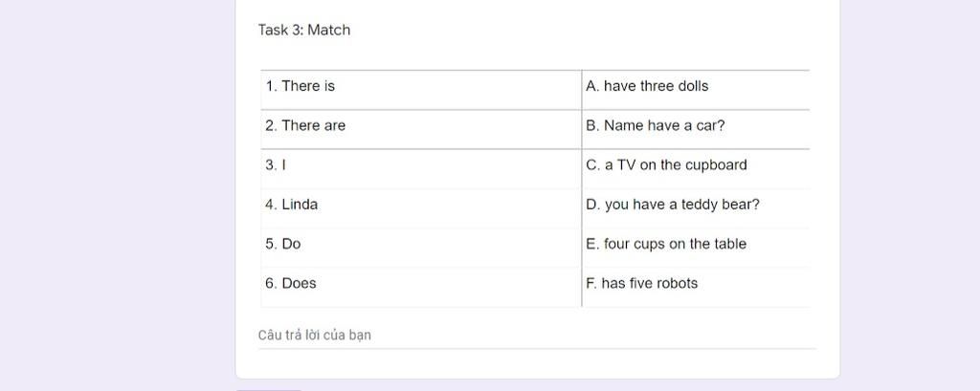Viewport: 980px width, 391px height.
Task: Click option 'D. you have a teddy bear?'
Action: pos(673,205)
